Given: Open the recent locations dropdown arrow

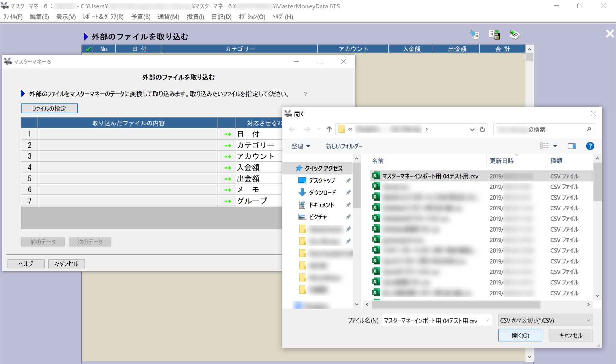Looking at the screenshot, I should coord(319,129).
